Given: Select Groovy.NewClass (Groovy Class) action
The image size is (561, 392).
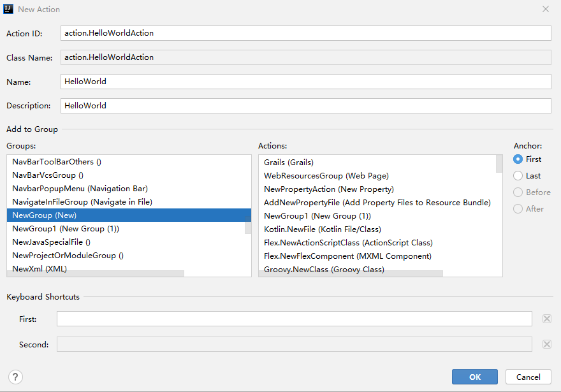Looking at the screenshot, I should click(x=381, y=270).
